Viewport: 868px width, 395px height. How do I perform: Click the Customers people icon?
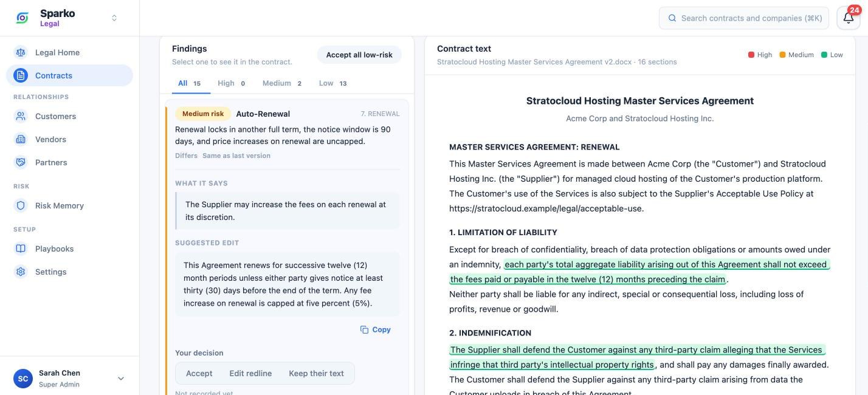pyautogui.click(x=21, y=116)
